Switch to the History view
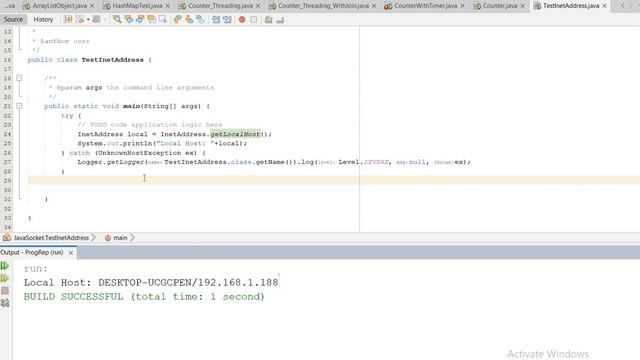Image resolution: width=640 pixels, height=360 pixels. coord(43,20)
